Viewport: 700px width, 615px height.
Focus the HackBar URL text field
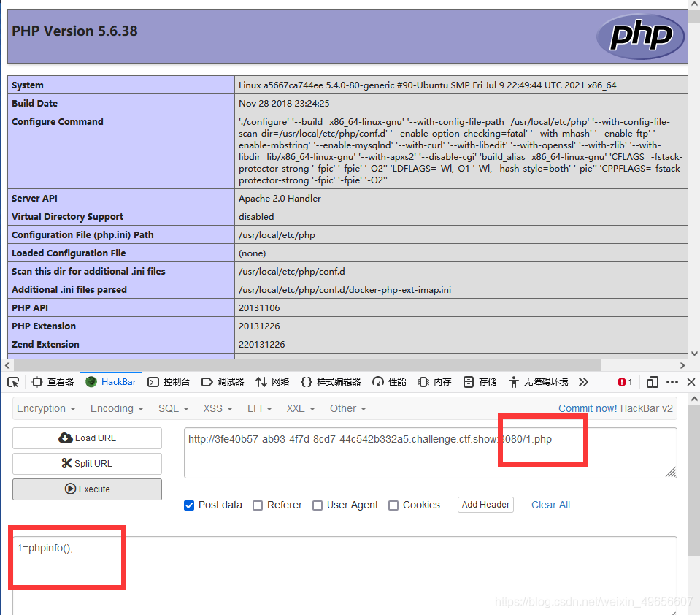tap(431, 453)
